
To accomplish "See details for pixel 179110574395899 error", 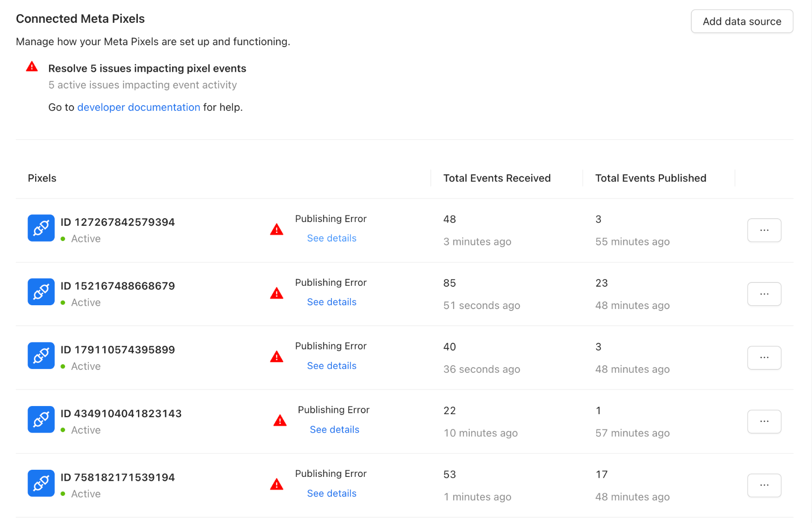I will (x=331, y=366).
